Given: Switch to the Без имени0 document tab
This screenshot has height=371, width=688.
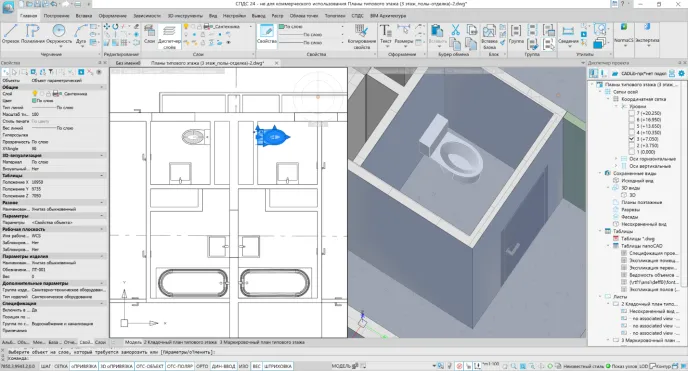Looking at the screenshot, I should coord(128,63).
